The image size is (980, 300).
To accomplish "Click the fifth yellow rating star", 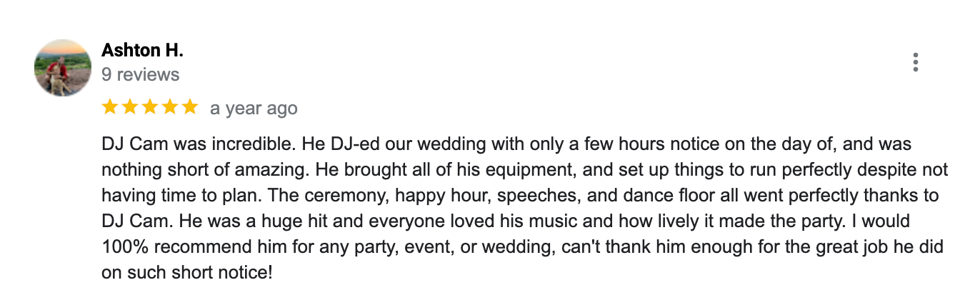I will point(189,107).
